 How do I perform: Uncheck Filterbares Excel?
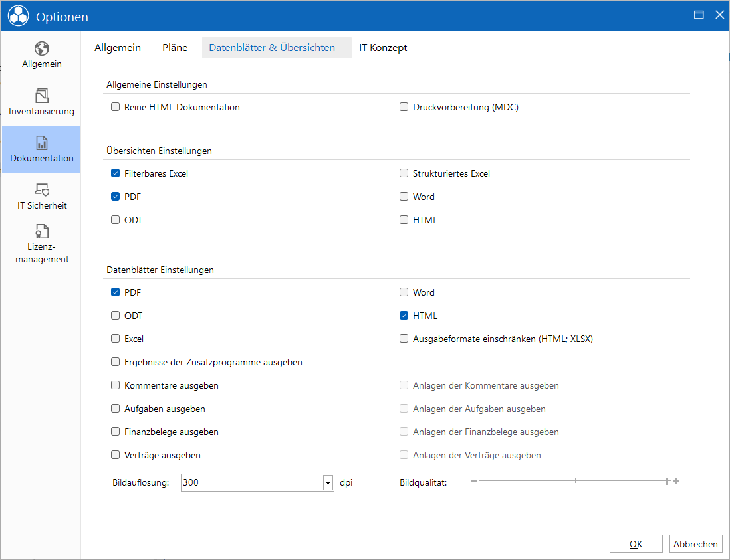pyautogui.click(x=116, y=173)
